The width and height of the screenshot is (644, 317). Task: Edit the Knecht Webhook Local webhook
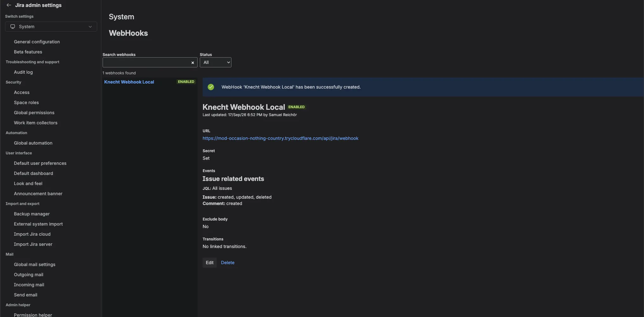[209, 263]
